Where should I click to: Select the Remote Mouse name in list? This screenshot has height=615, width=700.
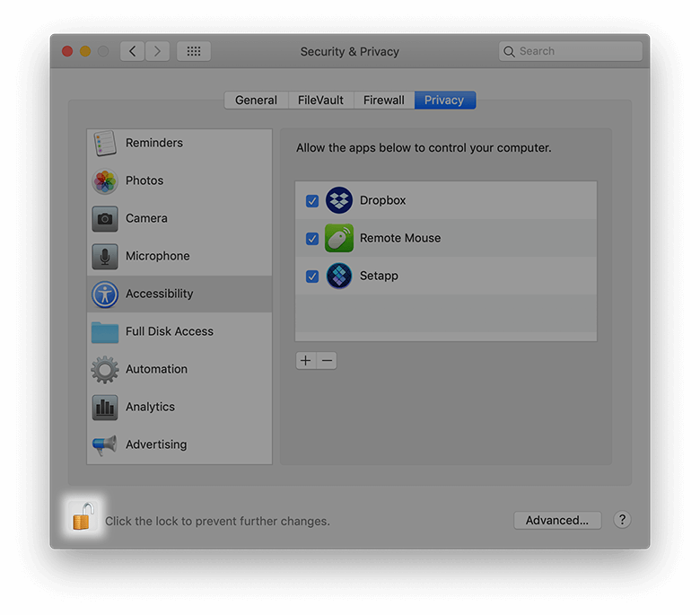pyautogui.click(x=400, y=238)
